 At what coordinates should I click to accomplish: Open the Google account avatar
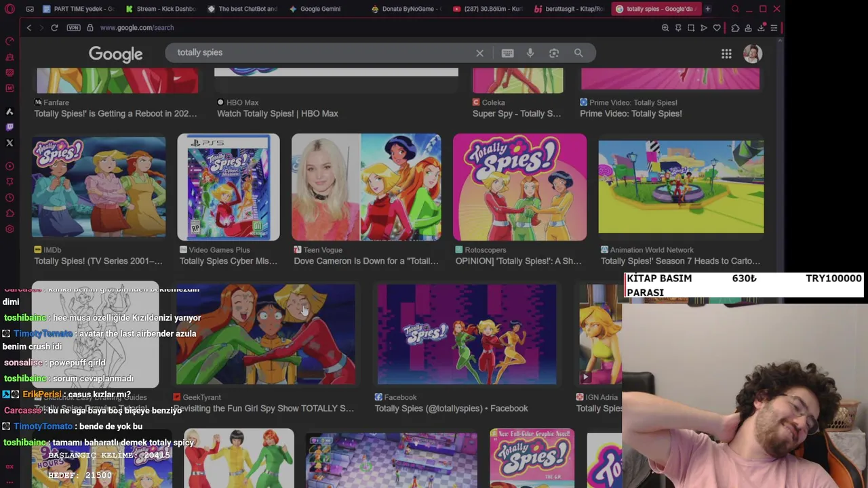pyautogui.click(x=752, y=54)
